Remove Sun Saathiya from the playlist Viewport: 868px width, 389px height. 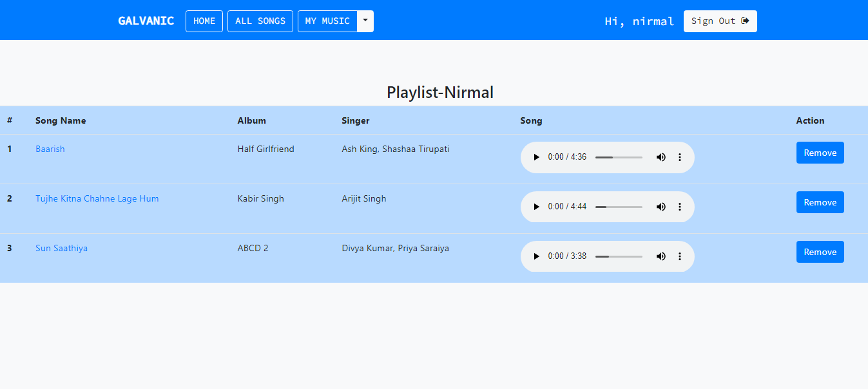click(820, 252)
